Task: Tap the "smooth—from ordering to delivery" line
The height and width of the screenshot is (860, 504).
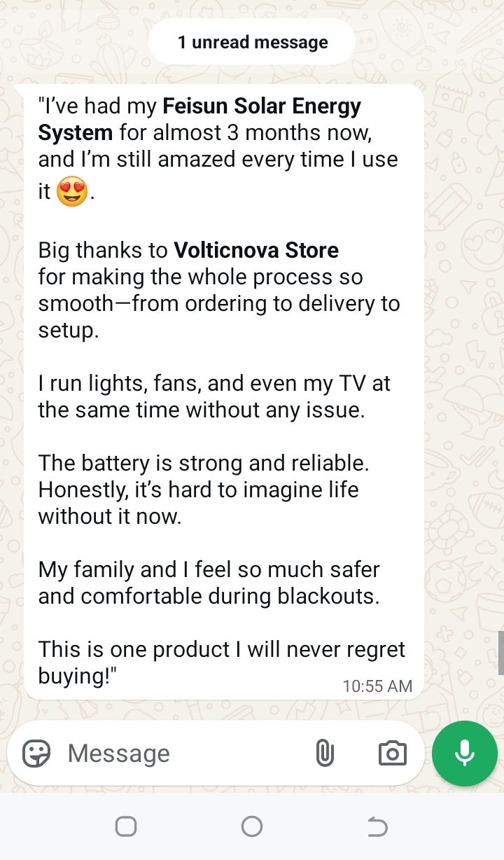Action: [218, 303]
